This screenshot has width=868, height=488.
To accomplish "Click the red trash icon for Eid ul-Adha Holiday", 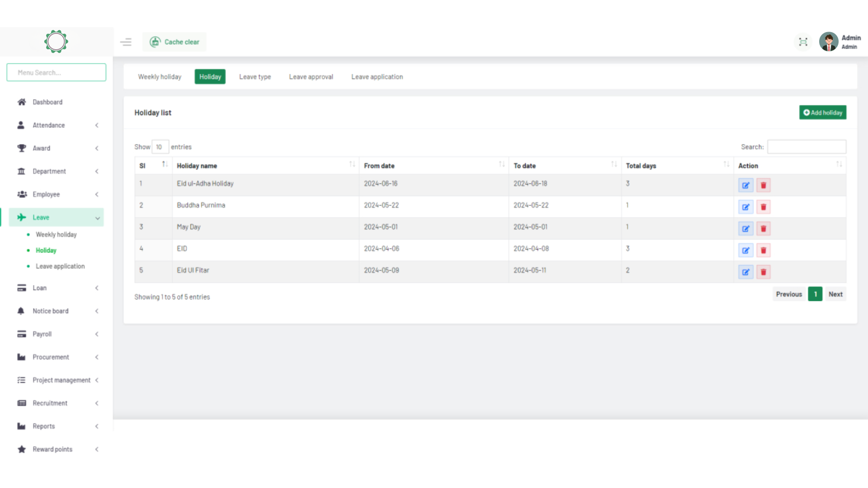I will (763, 185).
